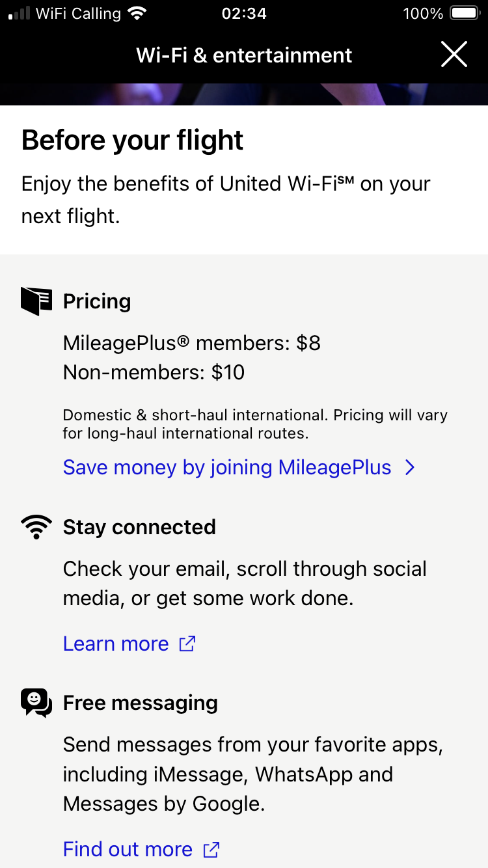Close the Wi-Fi & entertainment screen
Viewport: 488px width, 868px height.
[x=454, y=55]
